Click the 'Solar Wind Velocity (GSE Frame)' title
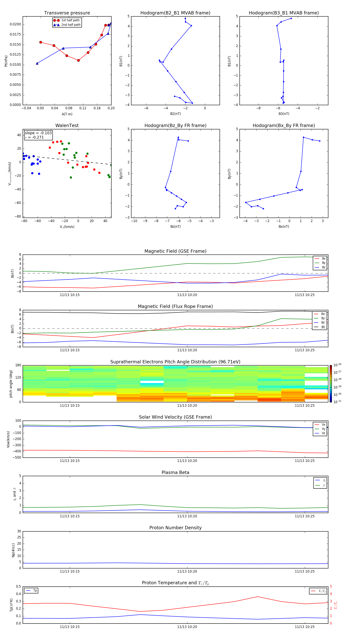 pos(175,417)
